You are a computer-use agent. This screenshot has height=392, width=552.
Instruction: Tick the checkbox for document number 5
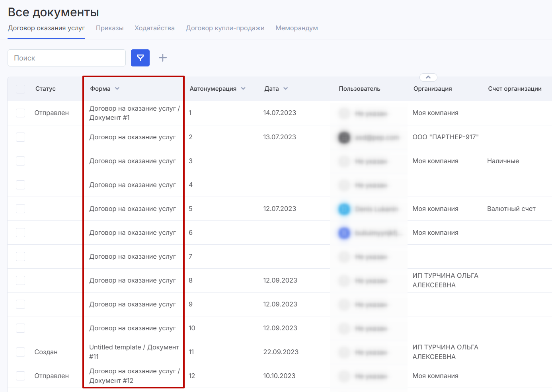pyautogui.click(x=21, y=209)
